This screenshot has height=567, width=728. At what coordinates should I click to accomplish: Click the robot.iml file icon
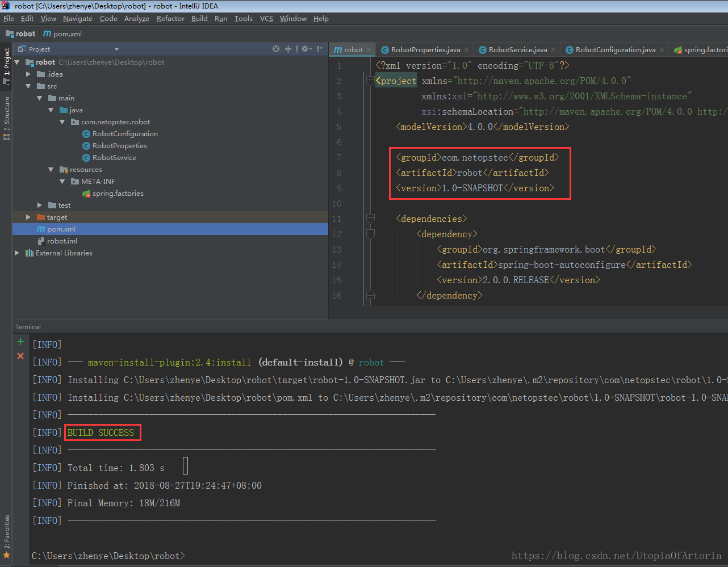[41, 241]
